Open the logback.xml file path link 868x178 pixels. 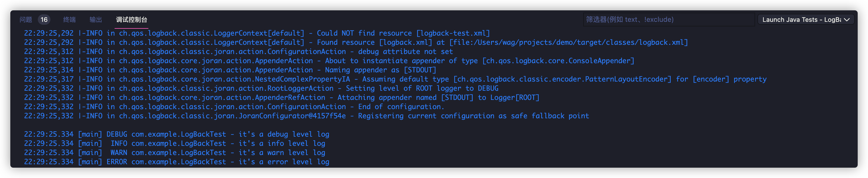tap(568, 42)
